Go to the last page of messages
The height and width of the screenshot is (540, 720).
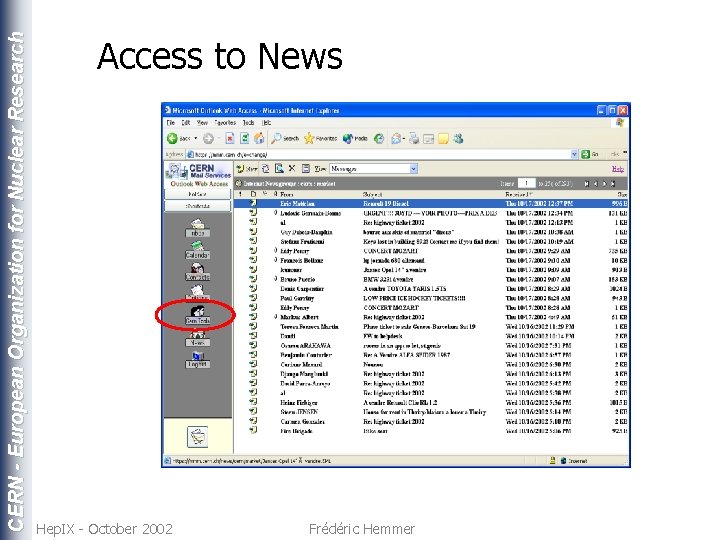613,184
